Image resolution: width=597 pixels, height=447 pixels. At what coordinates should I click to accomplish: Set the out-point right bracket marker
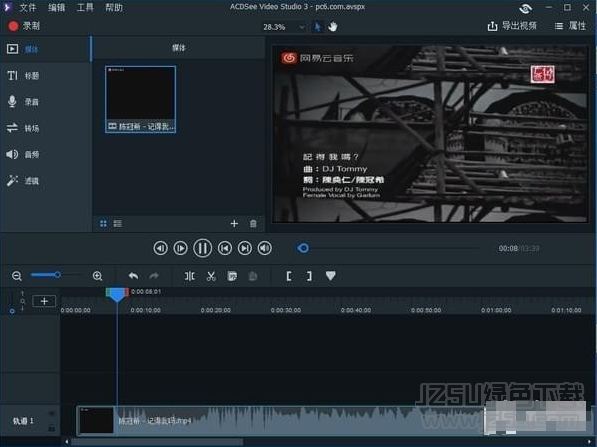tap(309, 276)
